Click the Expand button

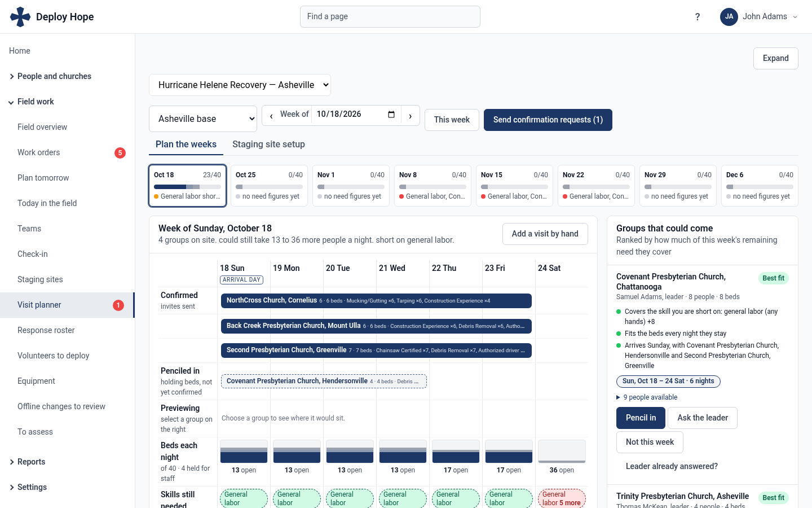(x=776, y=58)
